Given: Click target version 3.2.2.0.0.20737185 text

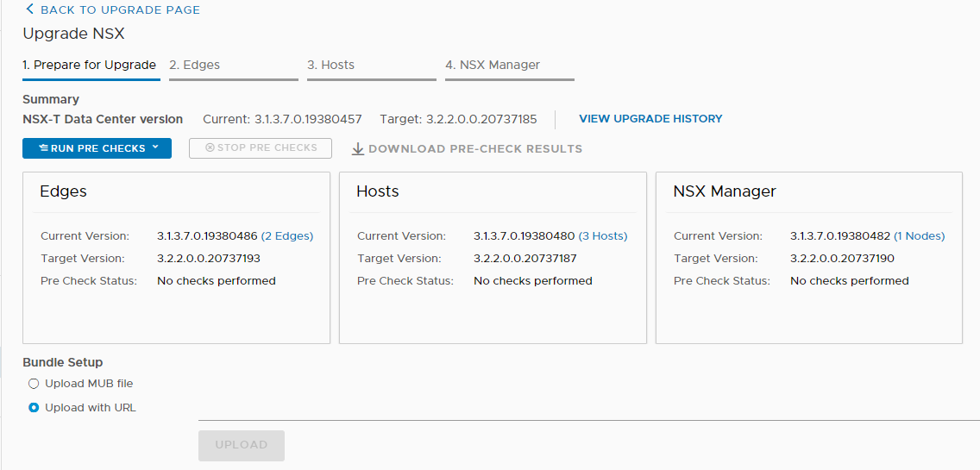Looking at the screenshot, I should point(481,119).
